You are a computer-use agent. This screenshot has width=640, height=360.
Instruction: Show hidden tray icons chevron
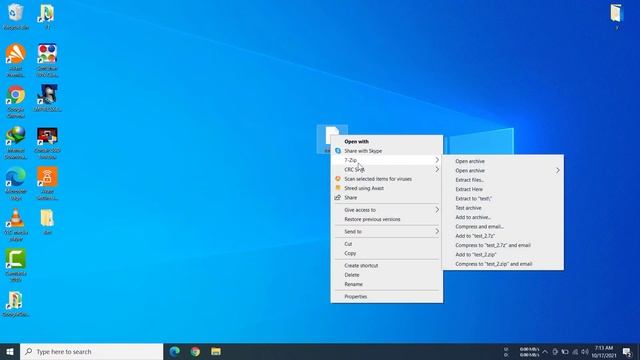(x=545, y=351)
